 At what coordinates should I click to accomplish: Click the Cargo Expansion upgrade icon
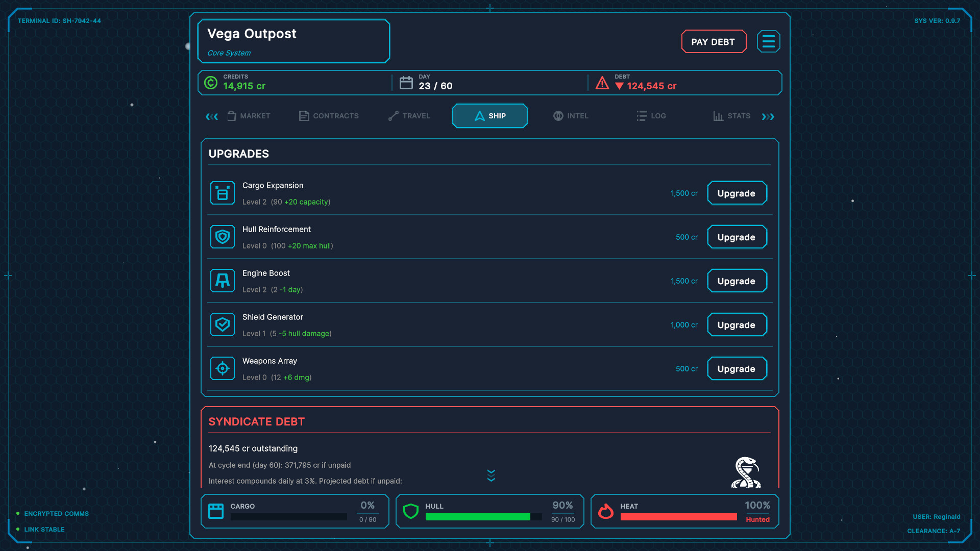point(223,193)
